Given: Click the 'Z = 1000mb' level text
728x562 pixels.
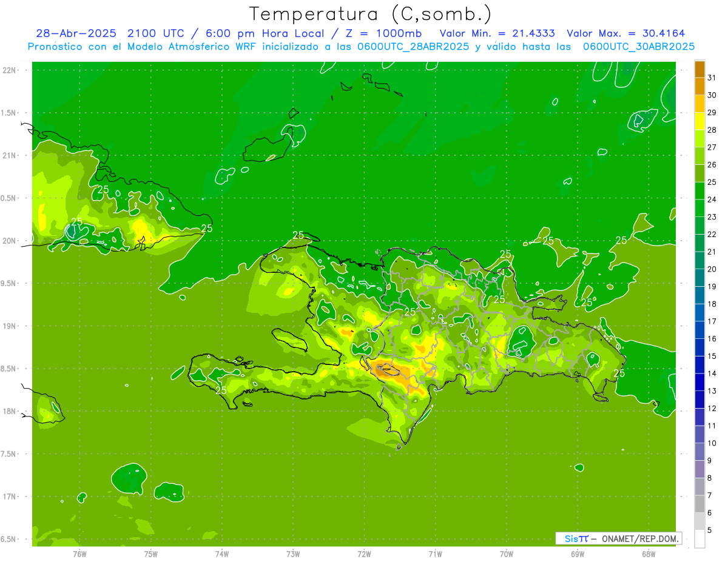Looking at the screenshot, I should tap(383, 33).
